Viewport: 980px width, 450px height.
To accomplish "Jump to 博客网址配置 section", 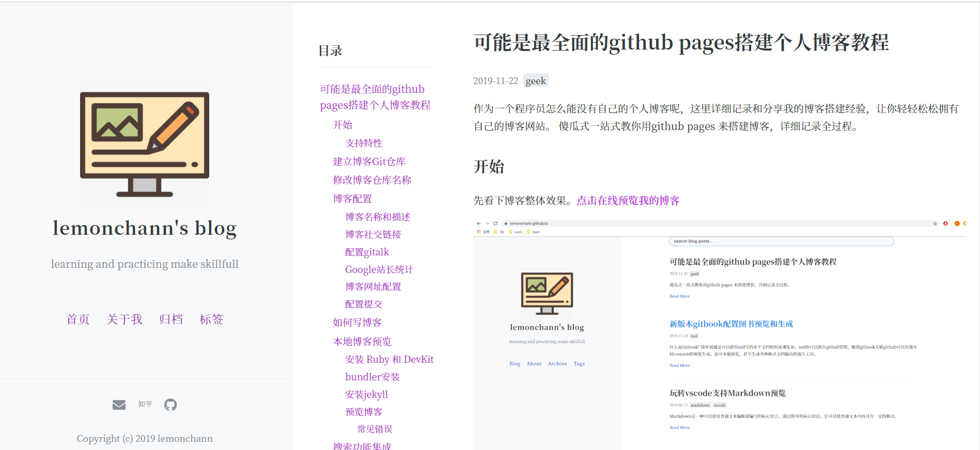I will [x=373, y=286].
